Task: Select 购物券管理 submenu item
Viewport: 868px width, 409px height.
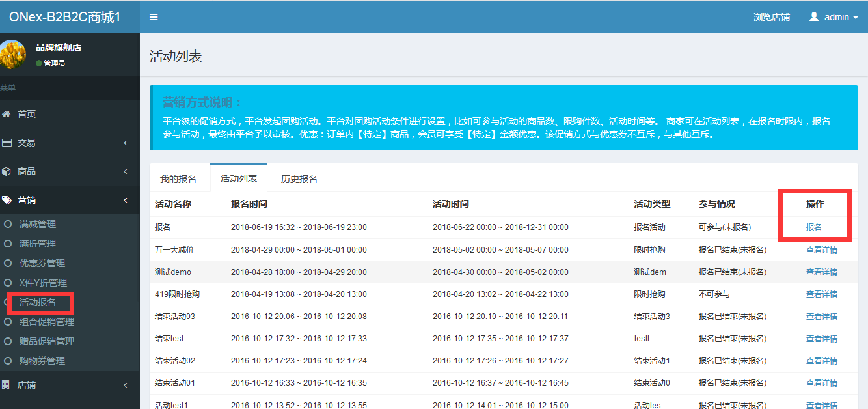Action: click(x=42, y=361)
